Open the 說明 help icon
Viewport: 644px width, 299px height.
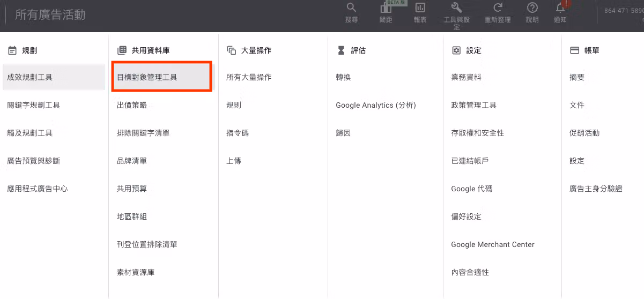click(532, 8)
